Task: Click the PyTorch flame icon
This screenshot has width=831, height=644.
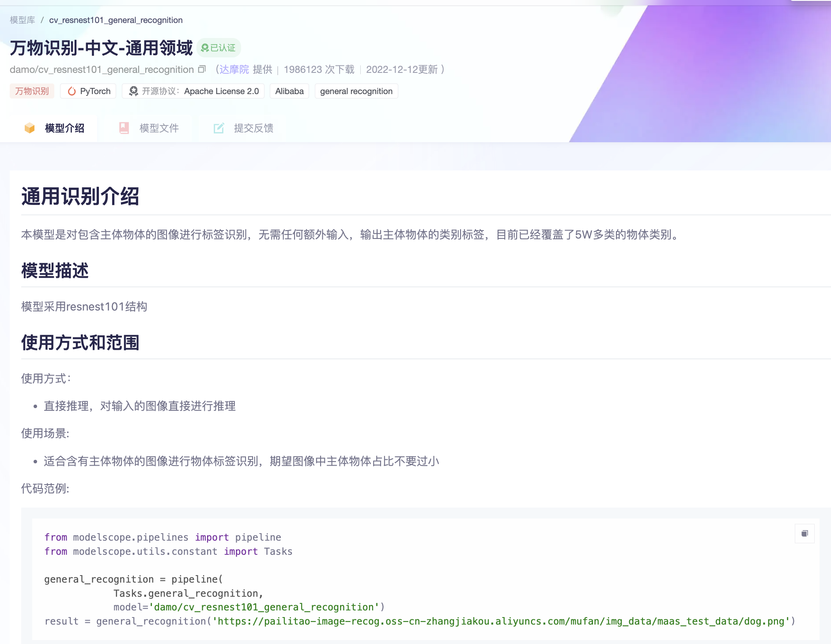Action: [x=72, y=91]
